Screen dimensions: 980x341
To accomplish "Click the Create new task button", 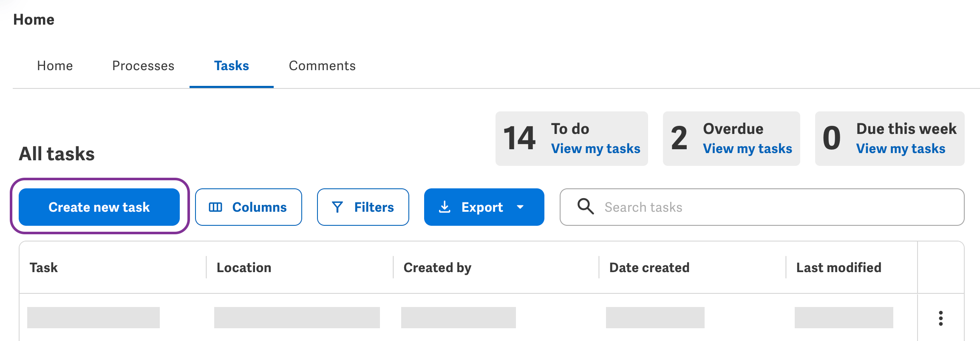I will [99, 207].
